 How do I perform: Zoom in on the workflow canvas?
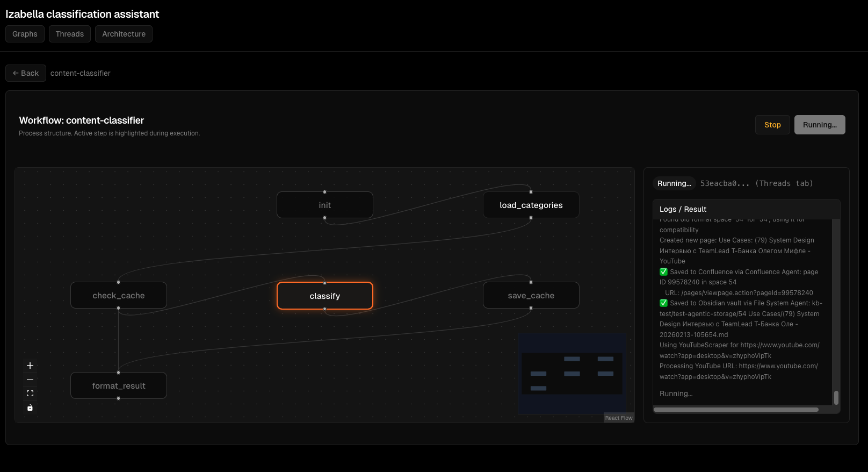pos(30,366)
